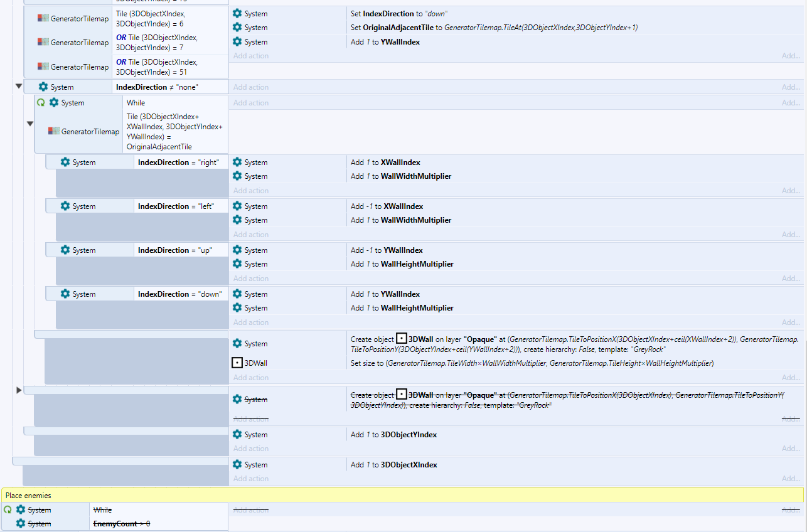Select the IndexDirection = "up" condition text
807x532 pixels.
click(x=174, y=250)
